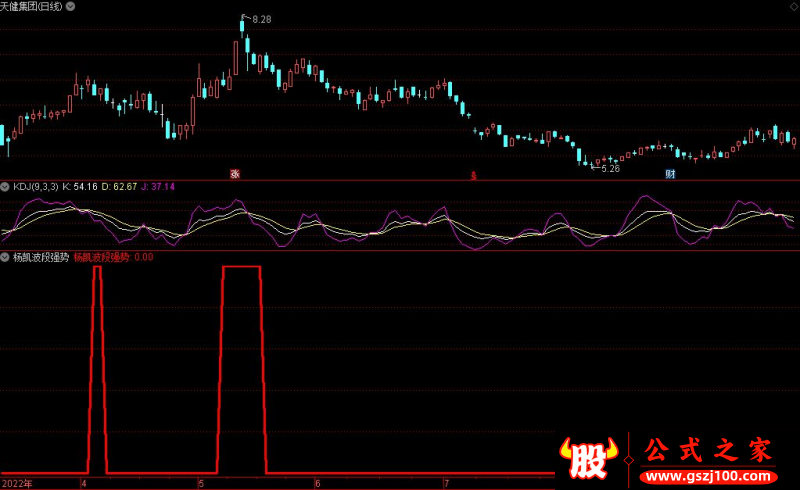Jump to month 7 on date axis

tap(446, 483)
